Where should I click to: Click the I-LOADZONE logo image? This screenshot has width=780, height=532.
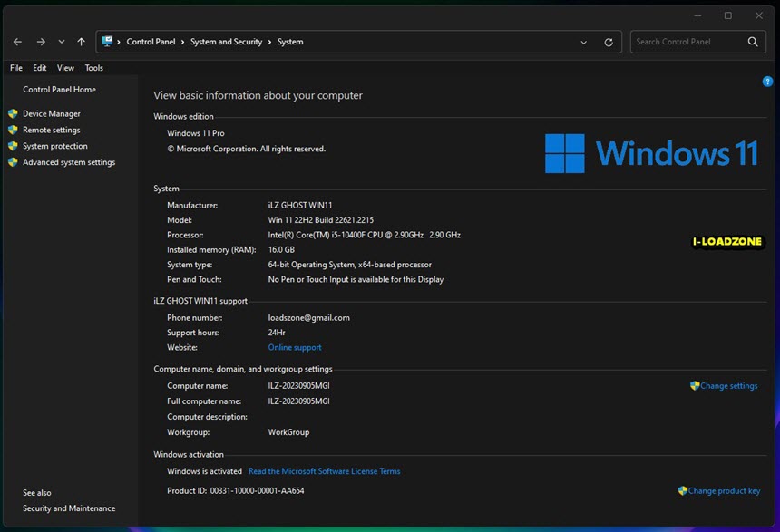pyautogui.click(x=727, y=242)
